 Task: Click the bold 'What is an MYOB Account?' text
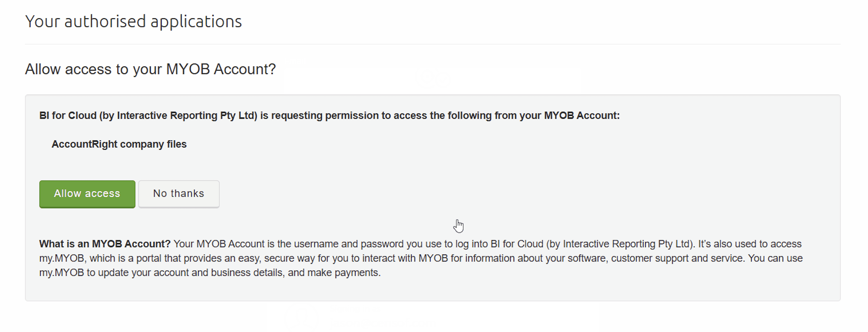click(105, 244)
